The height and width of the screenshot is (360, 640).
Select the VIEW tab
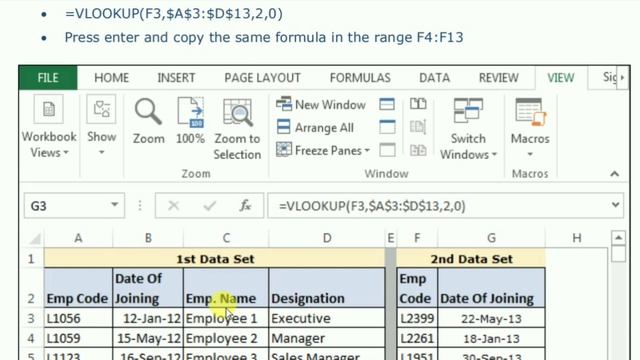tap(561, 78)
